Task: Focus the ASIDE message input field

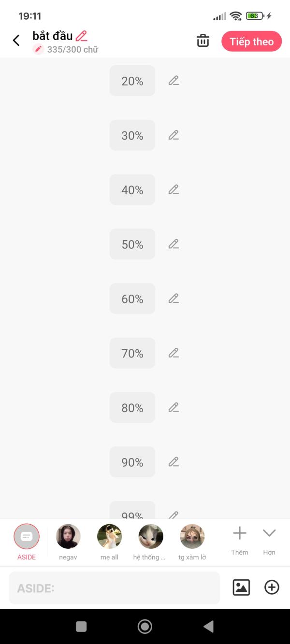Action: click(114, 588)
